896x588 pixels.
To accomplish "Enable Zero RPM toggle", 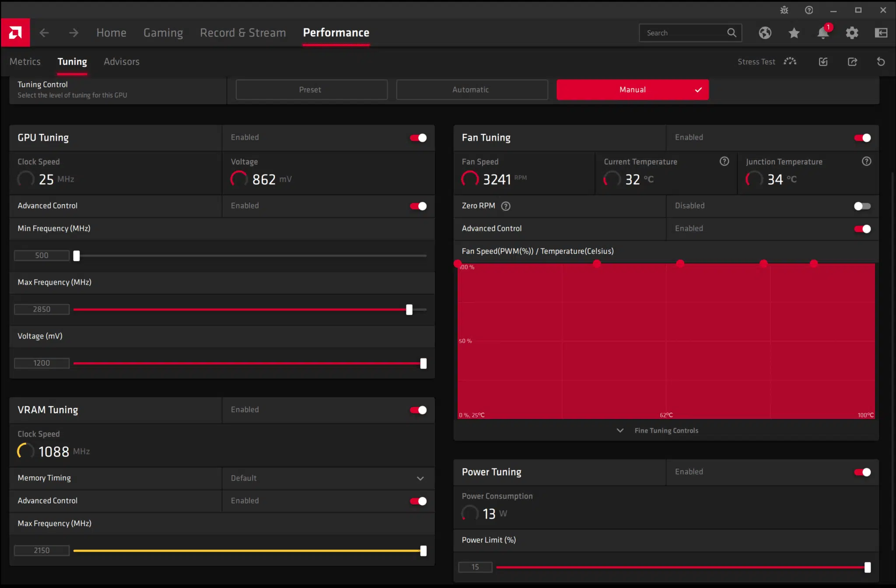I will point(862,206).
